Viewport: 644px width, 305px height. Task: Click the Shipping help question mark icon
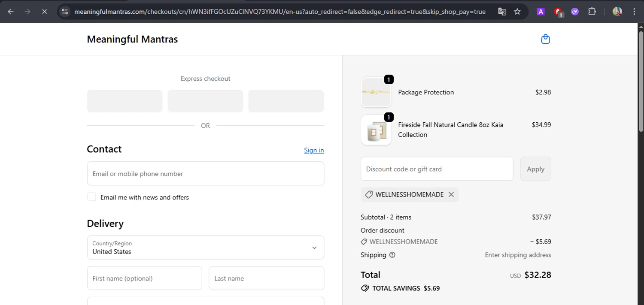coord(392,255)
